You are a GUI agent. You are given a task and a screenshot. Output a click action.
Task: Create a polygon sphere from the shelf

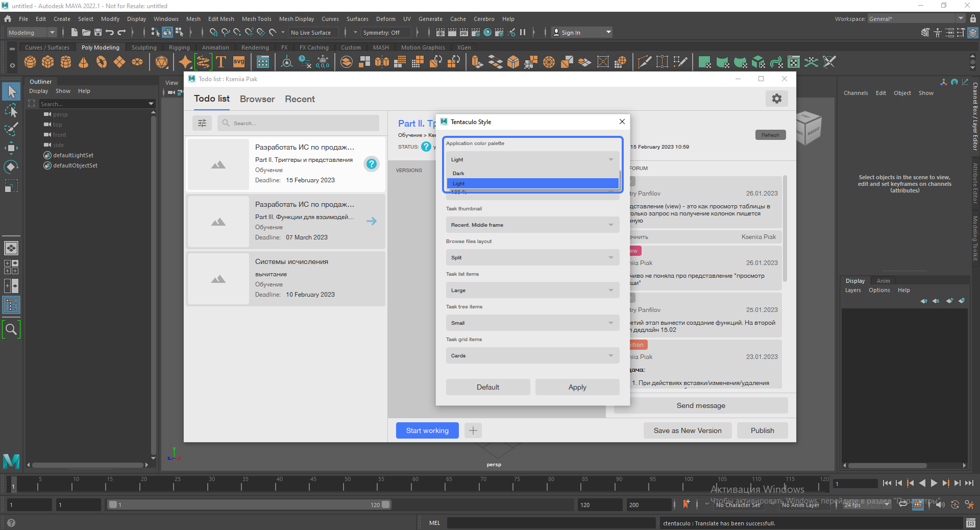pyautogui.click(x=30, y=62)
